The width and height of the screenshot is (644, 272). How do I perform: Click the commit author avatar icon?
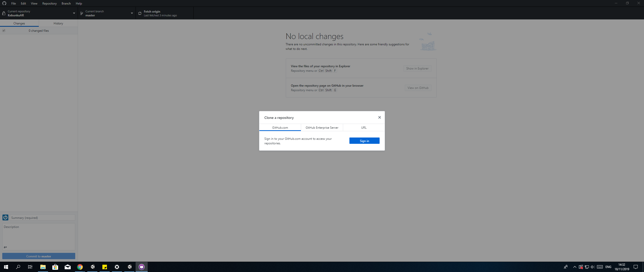point(5,217)
